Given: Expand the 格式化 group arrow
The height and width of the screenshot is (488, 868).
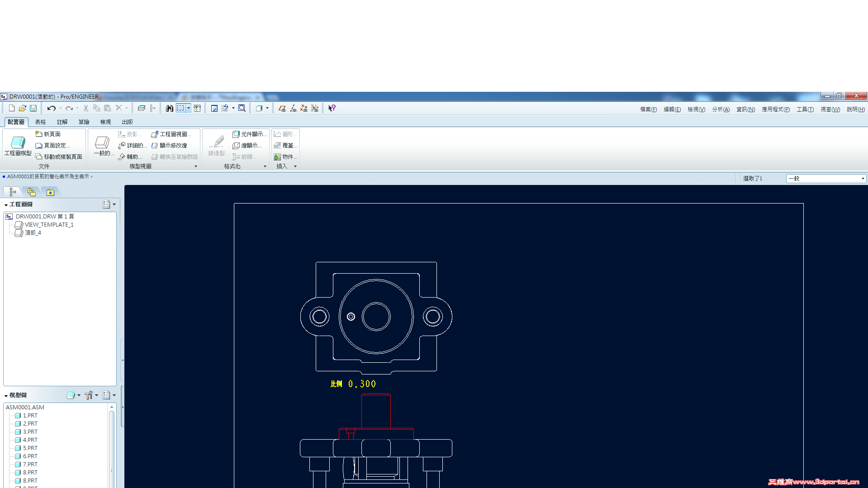Looking at the screenshot, I should pos(265,166).
